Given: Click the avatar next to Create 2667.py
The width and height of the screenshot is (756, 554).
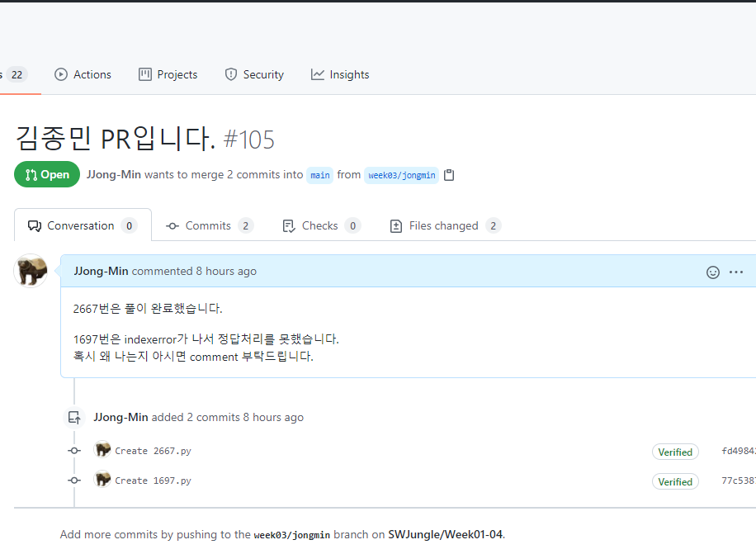Looking at the screenshot, I should click(x=102, y=449).
